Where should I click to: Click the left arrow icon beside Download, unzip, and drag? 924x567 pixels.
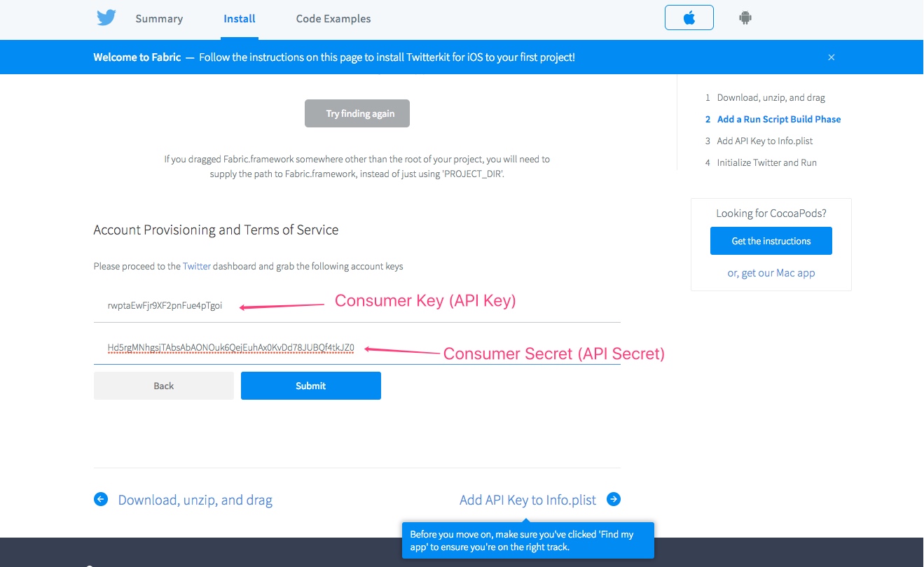[101, 499]
